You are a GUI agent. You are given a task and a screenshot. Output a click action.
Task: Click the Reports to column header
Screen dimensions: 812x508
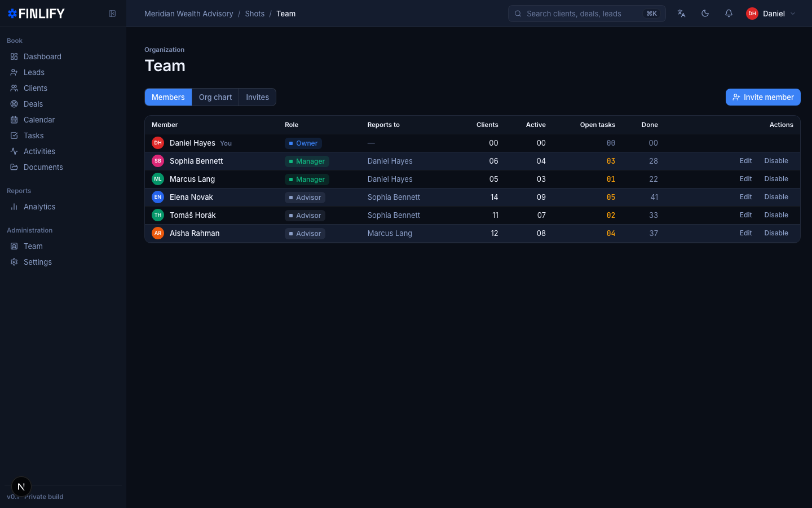pyautogui.click(x=383, y=125)
